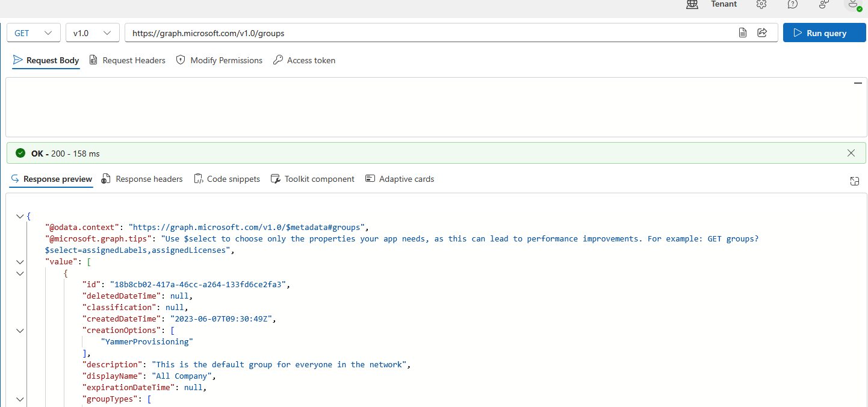The height and width of the screenshot is (407, 868).
Task: Open the help question-mark icon
Action: 793,4
